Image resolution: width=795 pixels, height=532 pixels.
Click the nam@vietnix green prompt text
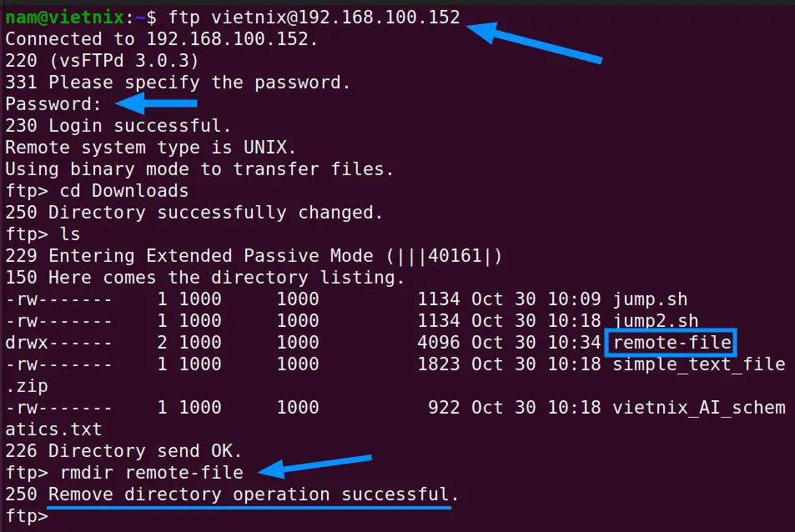[x=64, y=18]
